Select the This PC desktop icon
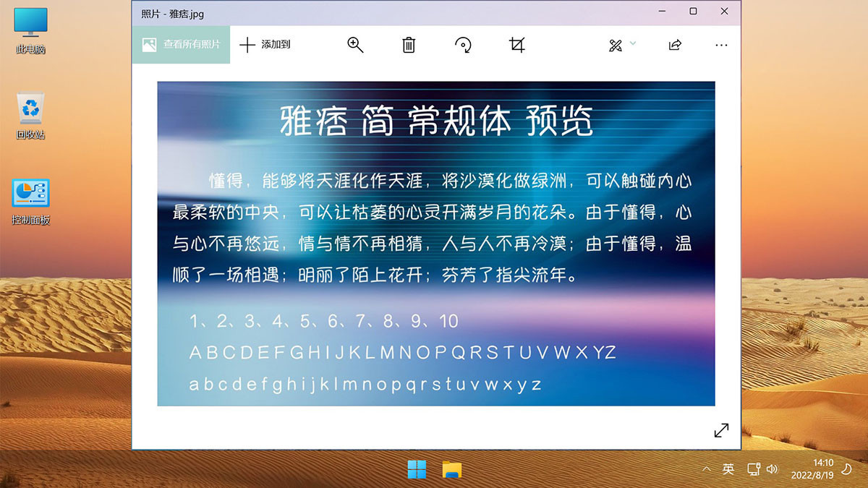This screenshot has width=868, height=488. (x=31, y=32)
